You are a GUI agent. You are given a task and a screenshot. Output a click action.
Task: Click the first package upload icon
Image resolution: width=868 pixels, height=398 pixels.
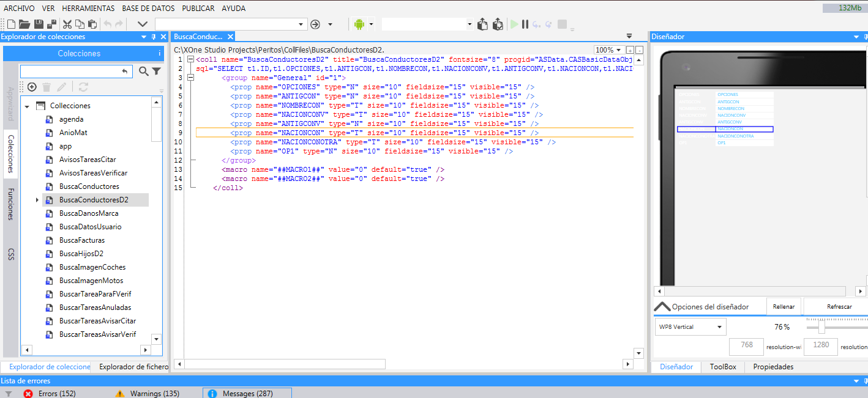tap(482, 24)
